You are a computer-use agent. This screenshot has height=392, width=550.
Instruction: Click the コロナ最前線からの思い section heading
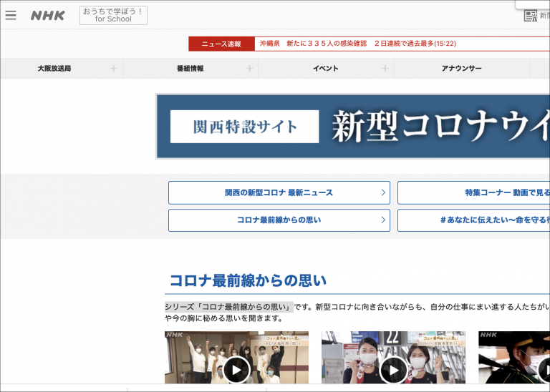248,280
